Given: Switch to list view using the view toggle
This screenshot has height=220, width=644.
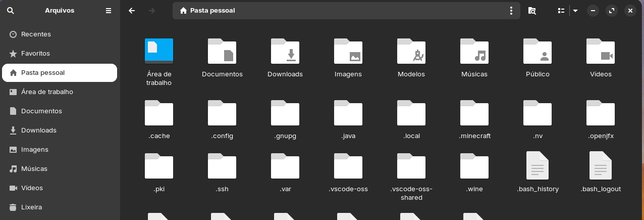Looking at the screenshot, I should (x=561, y=10).
